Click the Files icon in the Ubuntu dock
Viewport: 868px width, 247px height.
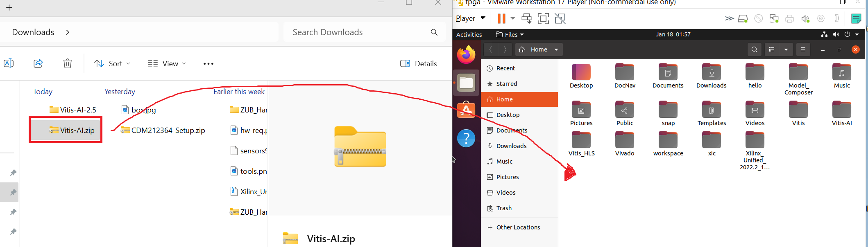pyautogui.click(x=466, y=83)
